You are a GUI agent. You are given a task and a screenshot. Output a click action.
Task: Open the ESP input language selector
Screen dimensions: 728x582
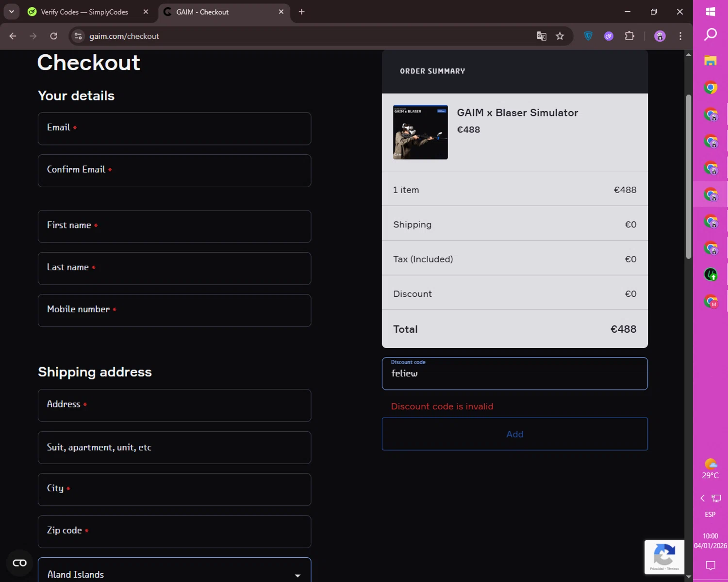pos(710,515)
